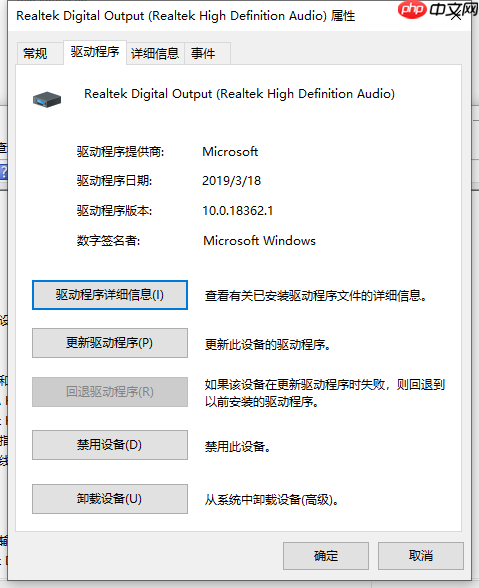The image size is (479, 588).
Task: Click the driver version 10.0.18362.1
Action: click(x=238, y=211)
